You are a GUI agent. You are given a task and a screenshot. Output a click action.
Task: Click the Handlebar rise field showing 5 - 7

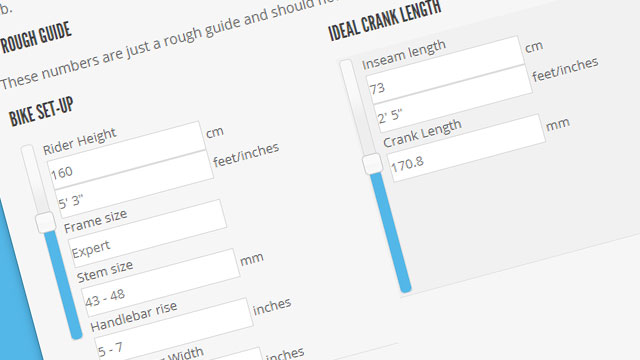tap(172, 333)
